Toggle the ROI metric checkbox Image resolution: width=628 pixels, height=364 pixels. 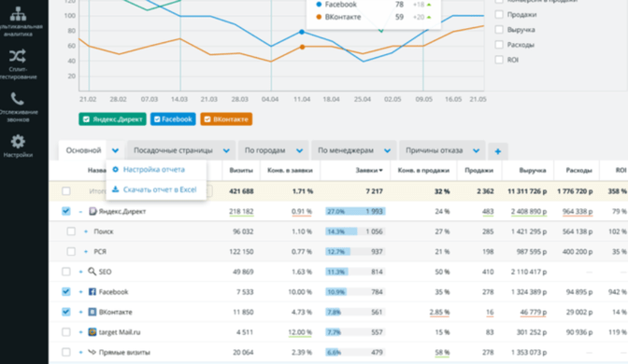tap(499, 60)
